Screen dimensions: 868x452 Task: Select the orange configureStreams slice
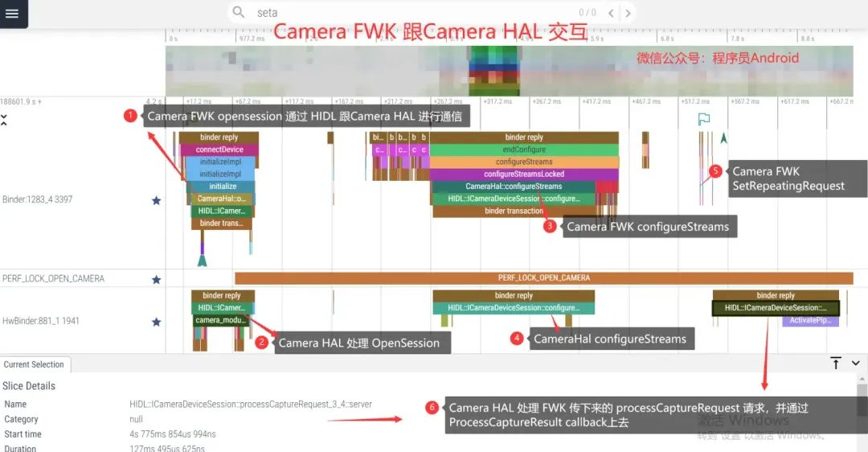(x=524, y=162)
